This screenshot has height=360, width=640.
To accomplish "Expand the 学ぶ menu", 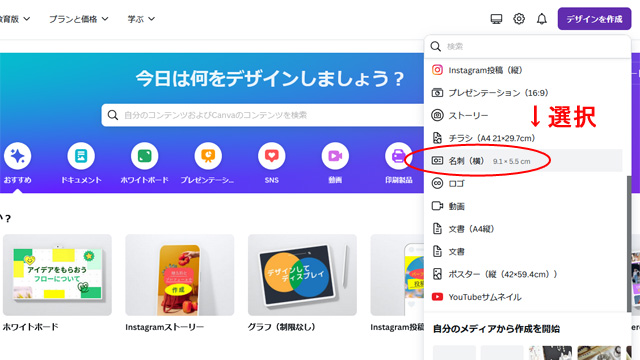I will pyautogui.click(x=141, y=19).
